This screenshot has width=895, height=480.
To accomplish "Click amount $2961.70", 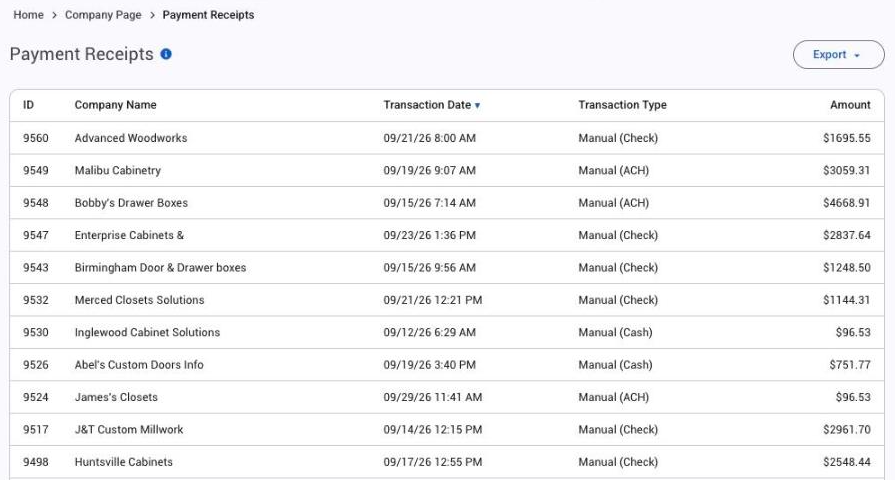I will (x=846, y=430).
